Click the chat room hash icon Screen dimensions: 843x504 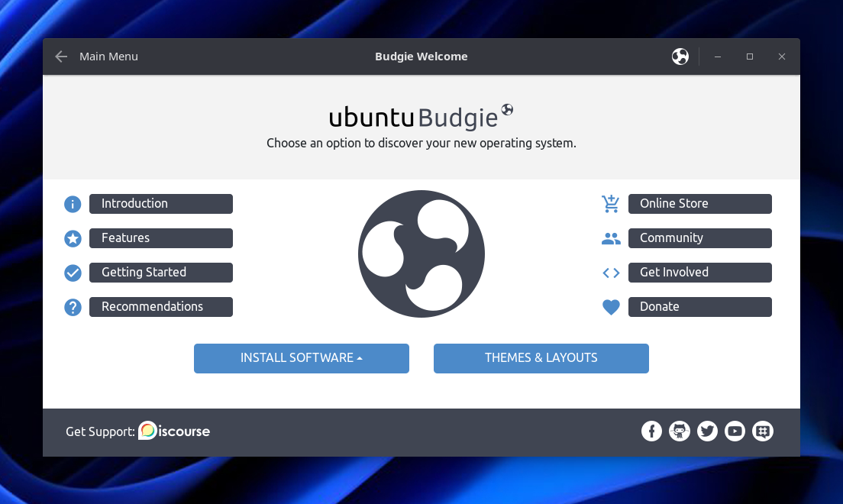(762, 431)
